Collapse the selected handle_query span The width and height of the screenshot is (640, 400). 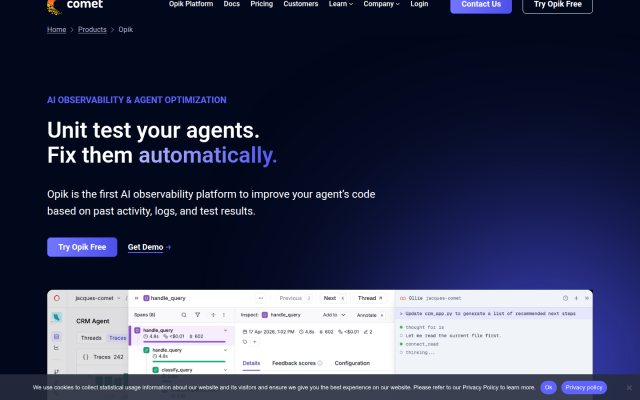225,330
